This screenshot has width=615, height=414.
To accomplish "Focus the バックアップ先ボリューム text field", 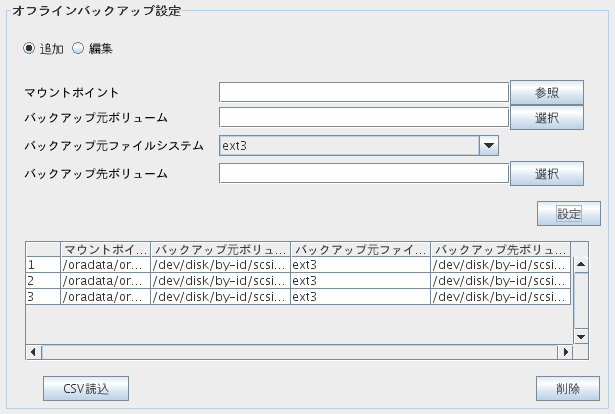I will 364,173.
